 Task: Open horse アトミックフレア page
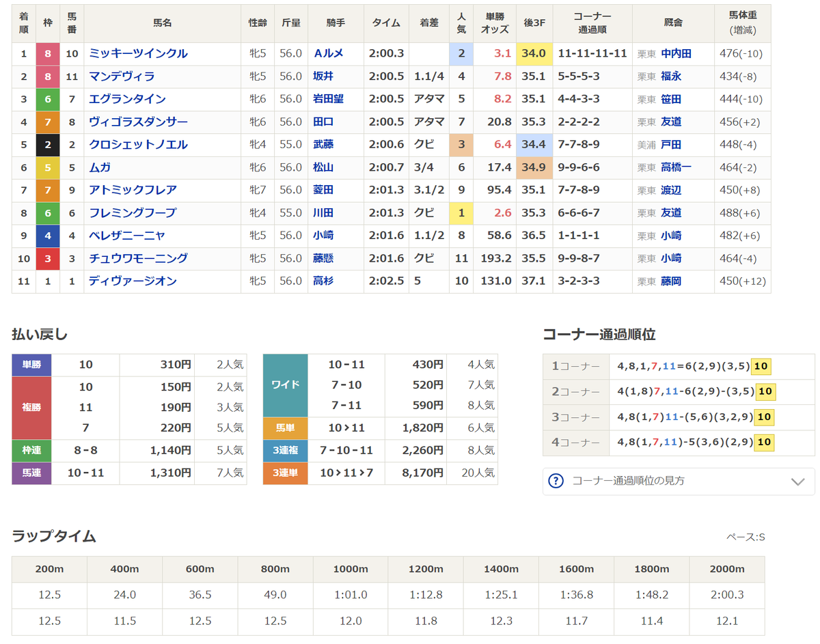(x=133, y=190)
